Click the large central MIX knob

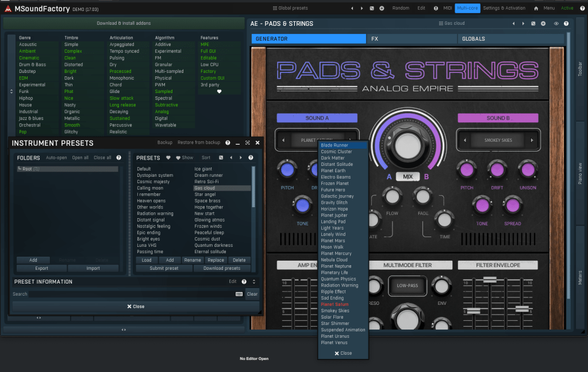point(407,145)
